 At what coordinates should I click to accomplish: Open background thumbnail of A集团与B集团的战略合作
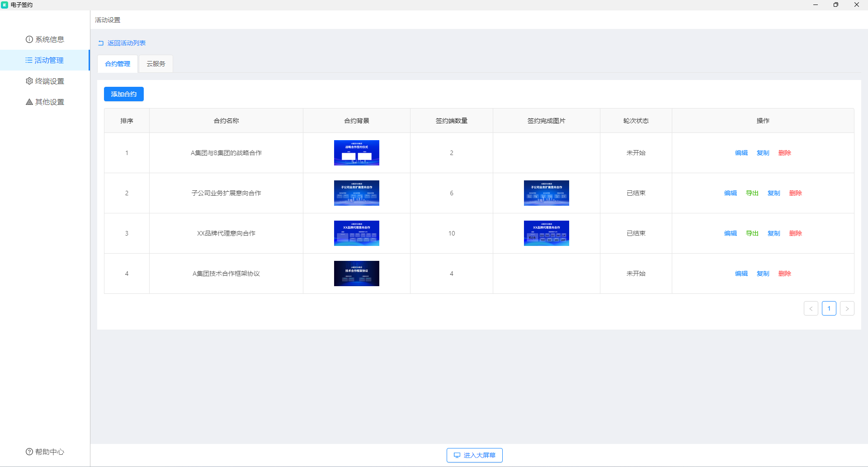(x=357, y=153)
